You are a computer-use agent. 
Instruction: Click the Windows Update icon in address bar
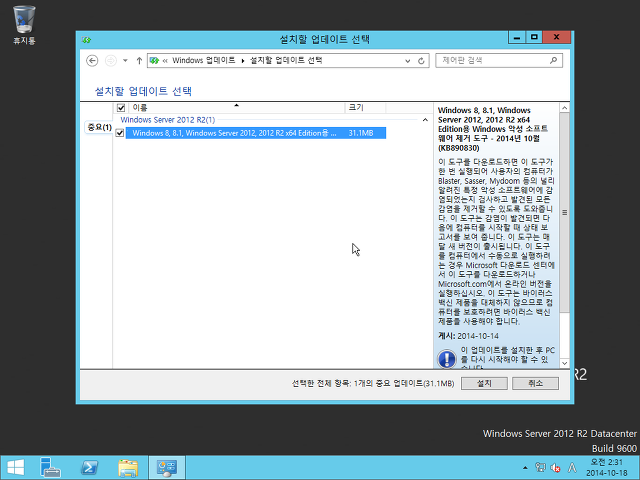[x=154, y=61]
